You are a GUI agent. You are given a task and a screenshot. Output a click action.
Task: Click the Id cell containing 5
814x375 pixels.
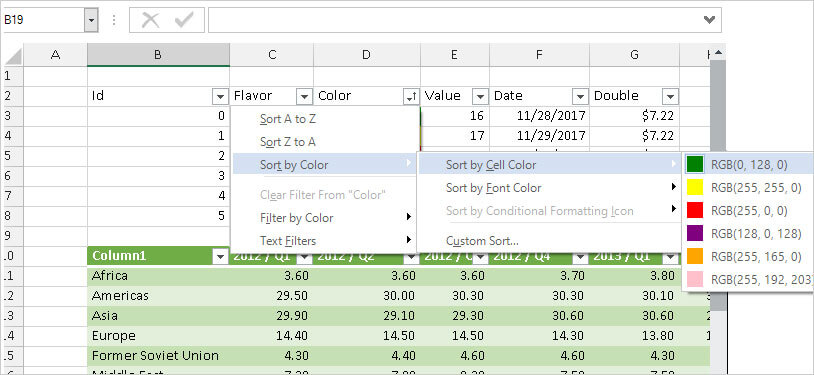click(x=158, y=216)
